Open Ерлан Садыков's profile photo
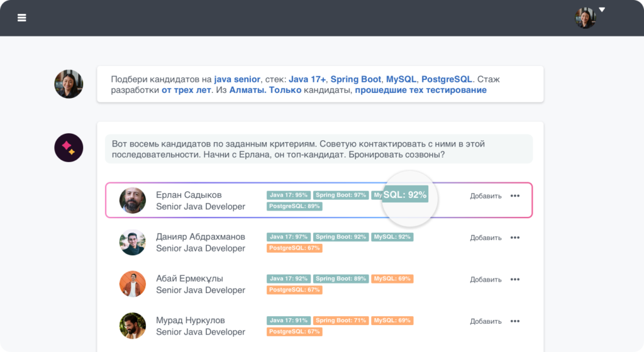Viewport: 644px width, 352px height. (133, 201)
